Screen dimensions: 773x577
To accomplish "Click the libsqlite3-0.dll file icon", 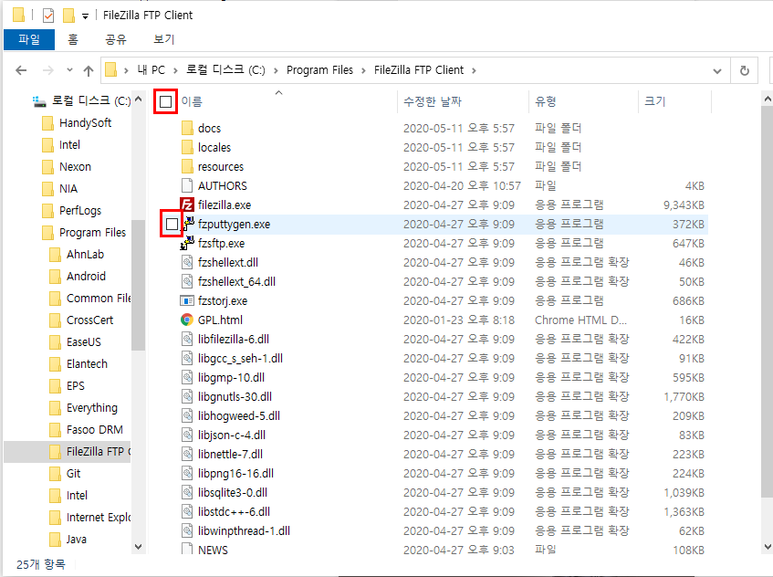I will click(187, 493).
